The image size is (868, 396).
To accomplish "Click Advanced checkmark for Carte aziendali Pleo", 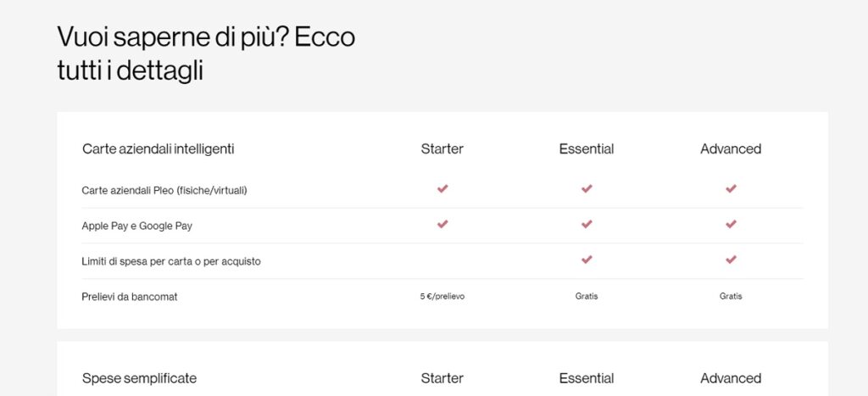I will pyautogui.click(x=731, y=189).
